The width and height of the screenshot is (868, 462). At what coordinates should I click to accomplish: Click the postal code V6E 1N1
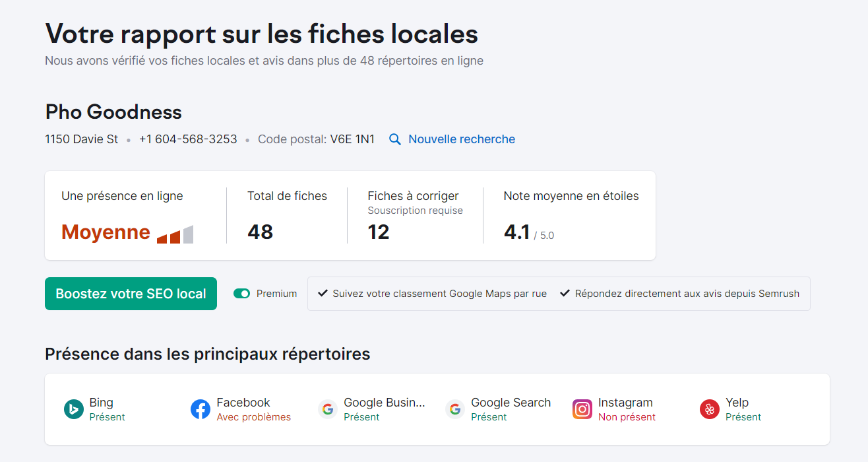352,139
